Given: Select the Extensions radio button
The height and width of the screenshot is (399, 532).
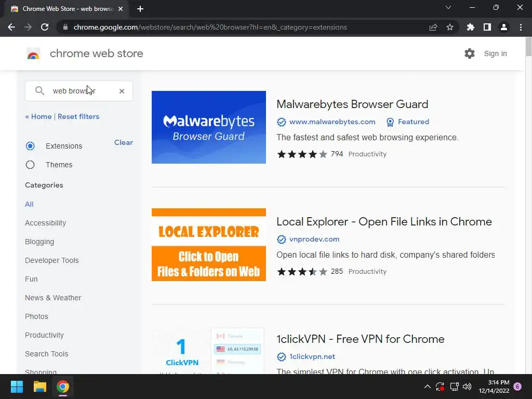Looking at the screenshot, I should (30, 146).
